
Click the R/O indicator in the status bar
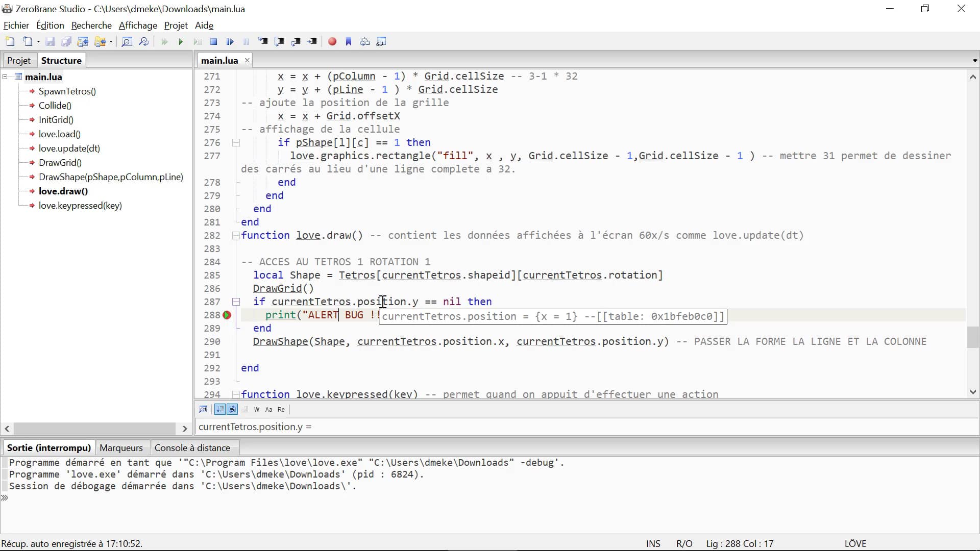coord(684,543)
